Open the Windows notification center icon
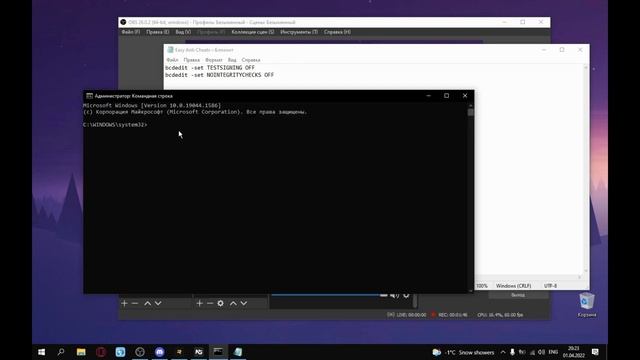The width and height of the screenshot is (640, 360). [596, 352]
